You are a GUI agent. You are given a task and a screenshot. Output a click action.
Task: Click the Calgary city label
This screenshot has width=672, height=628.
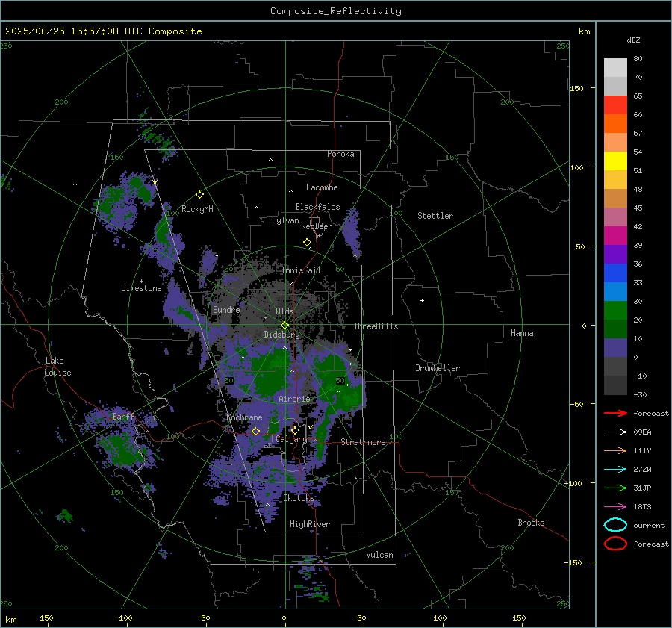(x=291, y=439)
